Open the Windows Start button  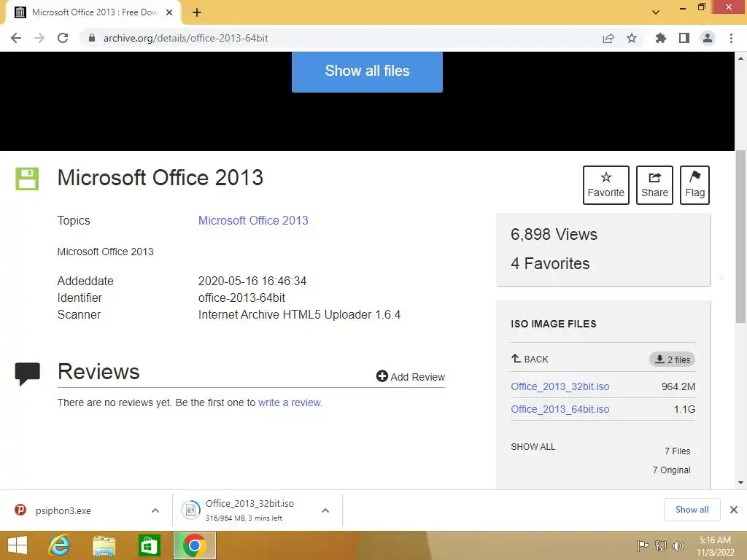tap(18, 545)
